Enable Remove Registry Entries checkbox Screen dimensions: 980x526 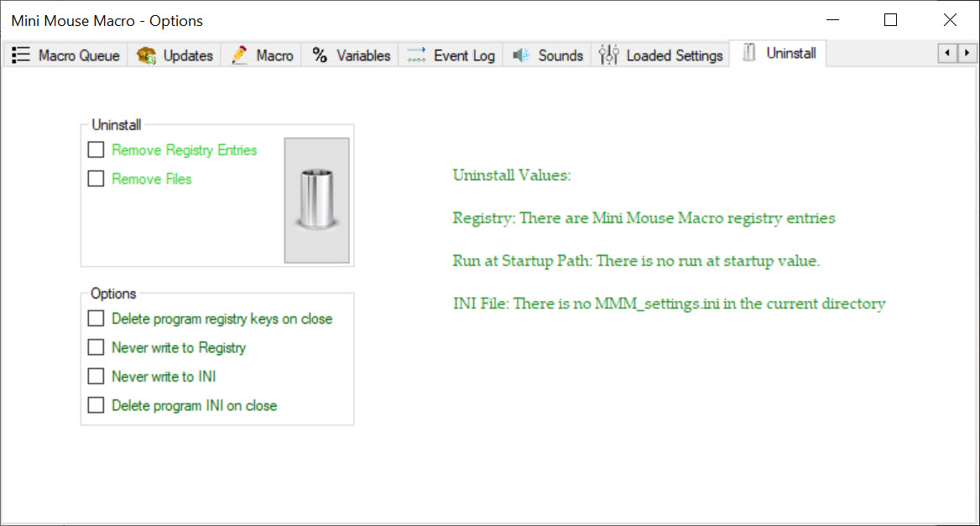click(x=96, y=150)
